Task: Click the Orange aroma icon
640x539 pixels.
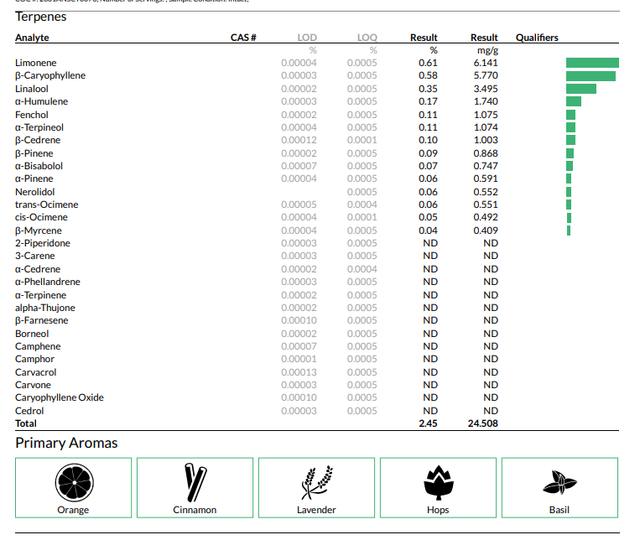Action: pyautogui.click(x=74, y=482)
